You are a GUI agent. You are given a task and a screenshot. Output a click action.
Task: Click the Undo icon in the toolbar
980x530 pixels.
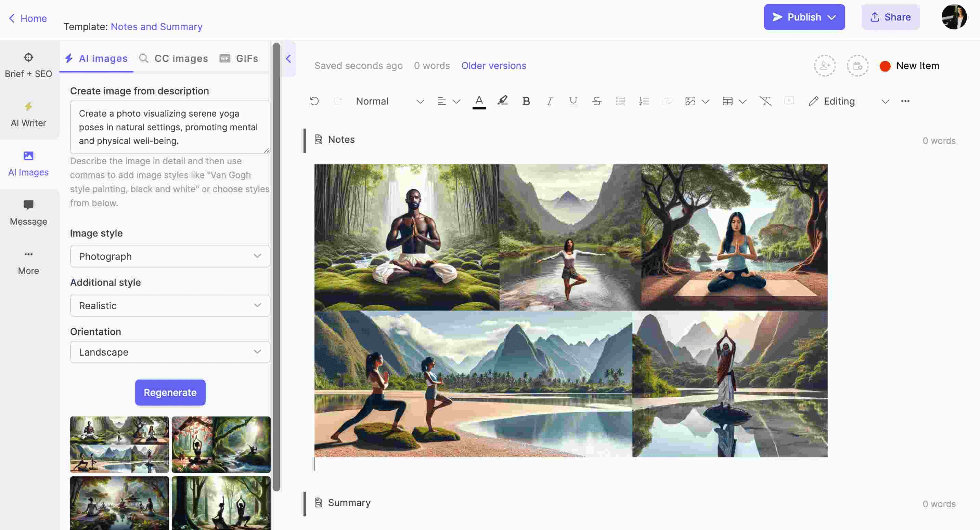click(x=314, y=101)
